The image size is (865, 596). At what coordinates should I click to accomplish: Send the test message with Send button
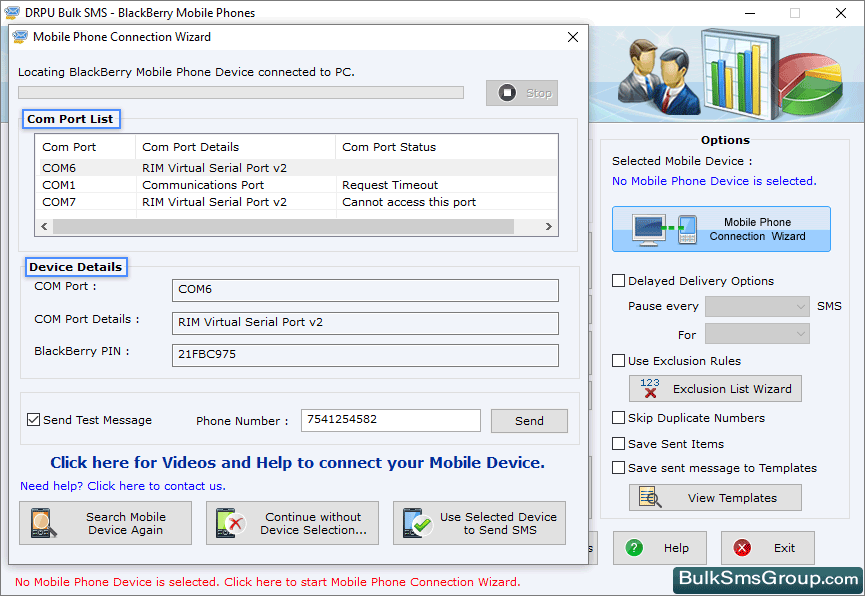click(529, 421)
